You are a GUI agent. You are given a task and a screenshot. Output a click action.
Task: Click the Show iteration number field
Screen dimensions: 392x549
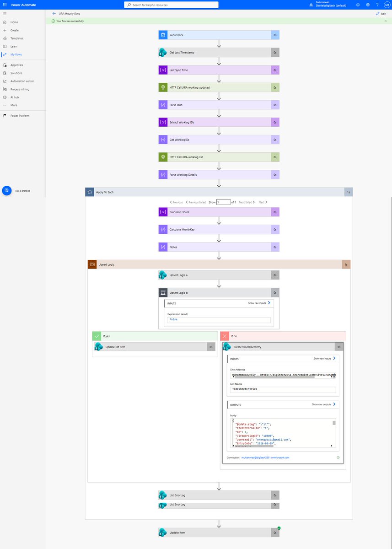pos(224,202)
